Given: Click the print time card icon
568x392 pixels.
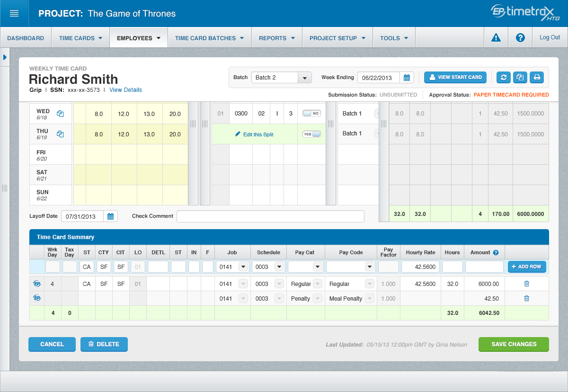Looking at the screenshot, I should point(536,77).
